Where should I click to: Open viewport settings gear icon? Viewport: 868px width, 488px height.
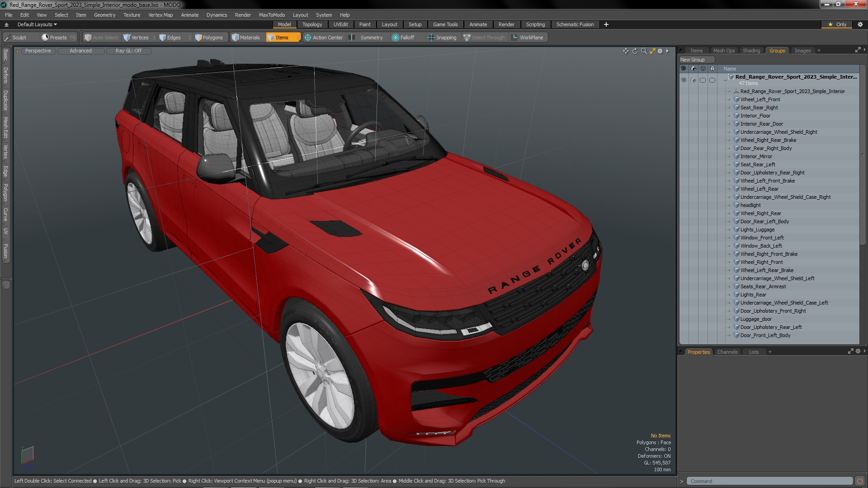(660, 51)
